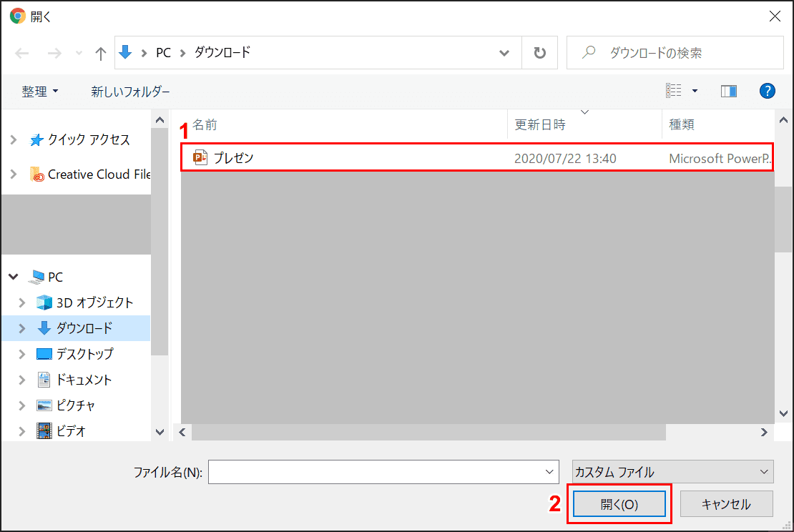Click the Microsoft PowerP.. type cell

pos(720,159)
